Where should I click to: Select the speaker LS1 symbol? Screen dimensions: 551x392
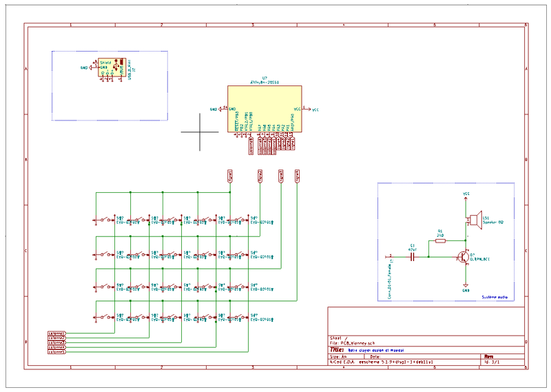[x=475, y=219]
